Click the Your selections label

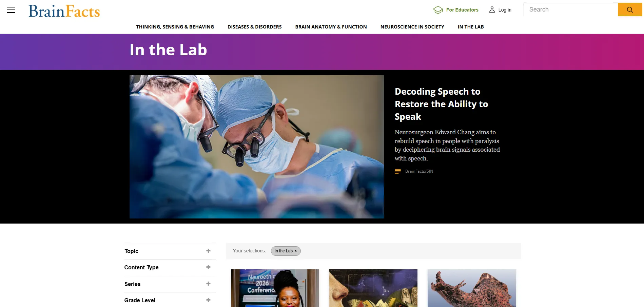tap(249, 251)
